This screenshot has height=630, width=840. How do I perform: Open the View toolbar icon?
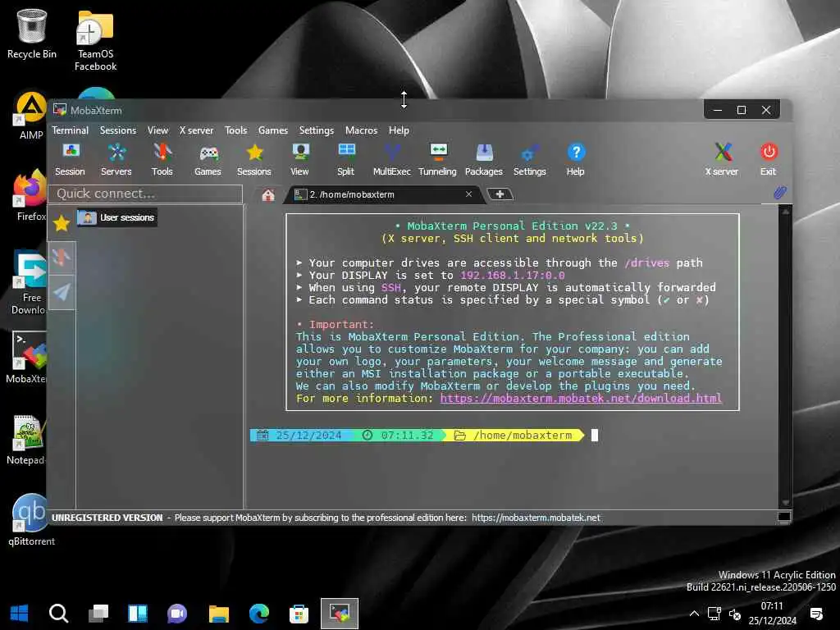[300, 160]
